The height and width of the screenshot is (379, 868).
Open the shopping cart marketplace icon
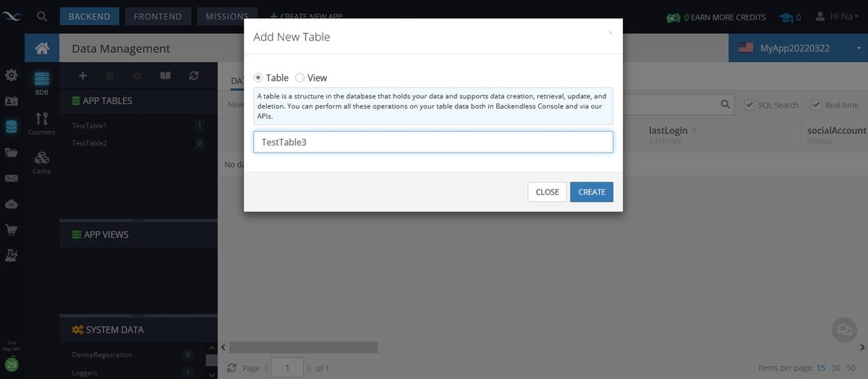pos(11,230)
